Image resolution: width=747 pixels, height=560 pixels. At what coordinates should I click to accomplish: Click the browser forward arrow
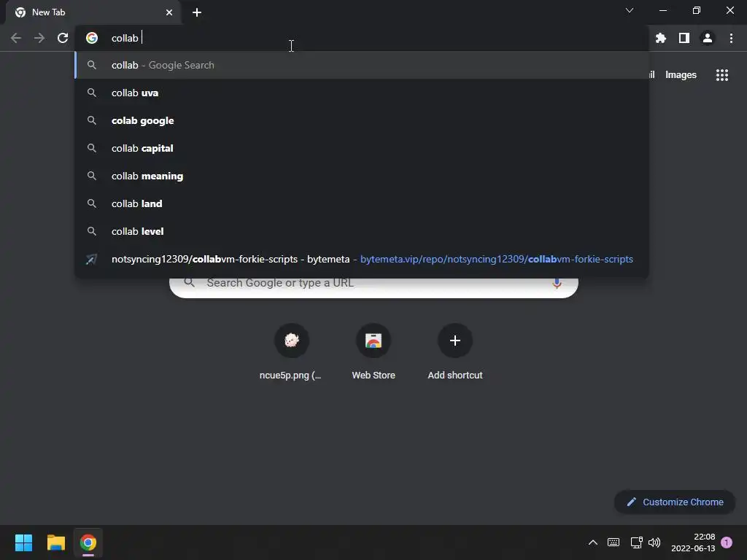click(39, 38)
